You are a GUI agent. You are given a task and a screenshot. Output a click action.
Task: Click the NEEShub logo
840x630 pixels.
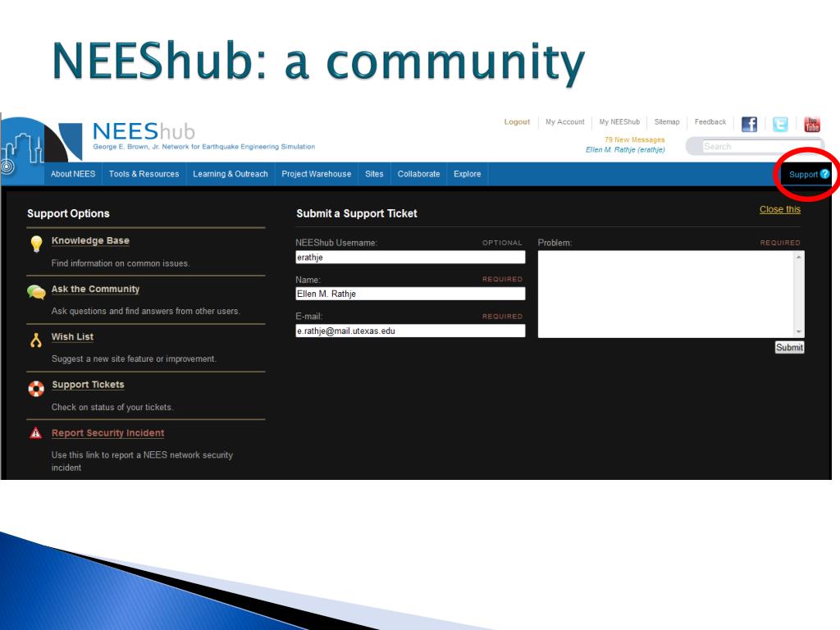(144, 131)
